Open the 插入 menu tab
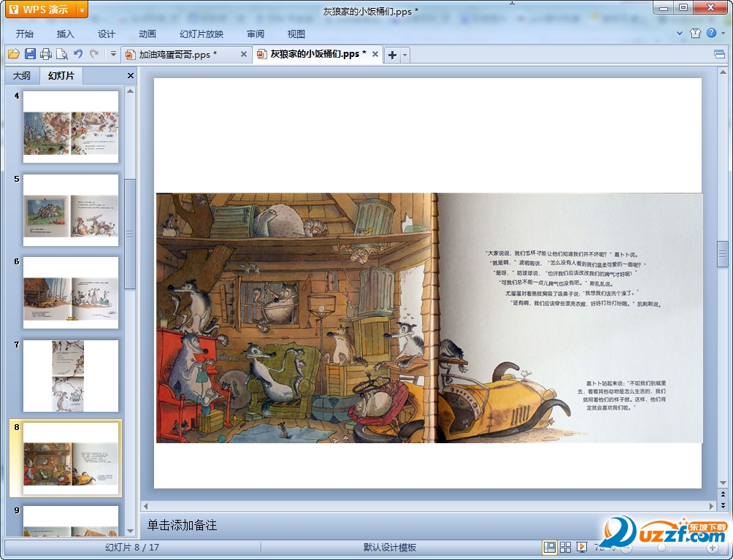Image resolution: width=733 pixels, height=560 pixels. [66, 34]
